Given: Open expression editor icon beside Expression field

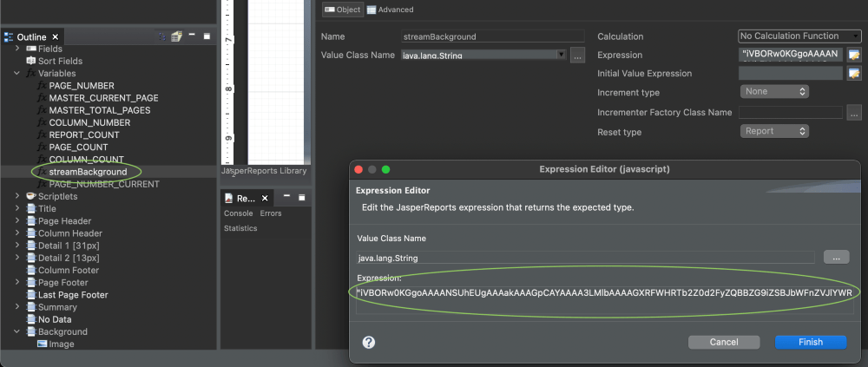Looking at the screenshot, I should pos(854,56).
